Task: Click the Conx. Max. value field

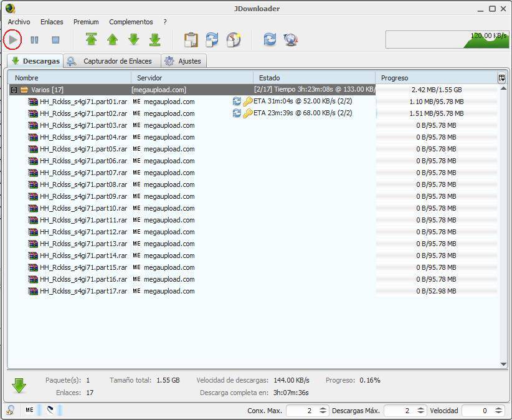Action: point(301,411)
